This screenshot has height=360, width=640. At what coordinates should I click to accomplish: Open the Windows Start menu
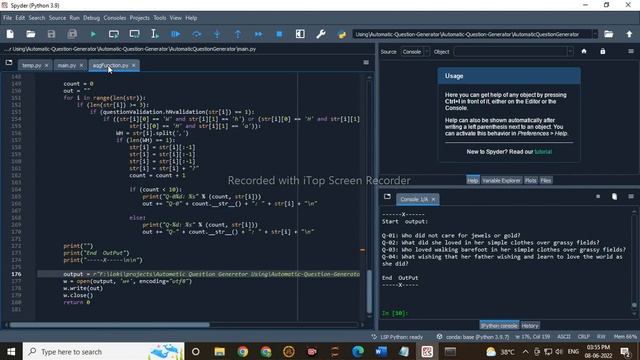coord(11,352)
